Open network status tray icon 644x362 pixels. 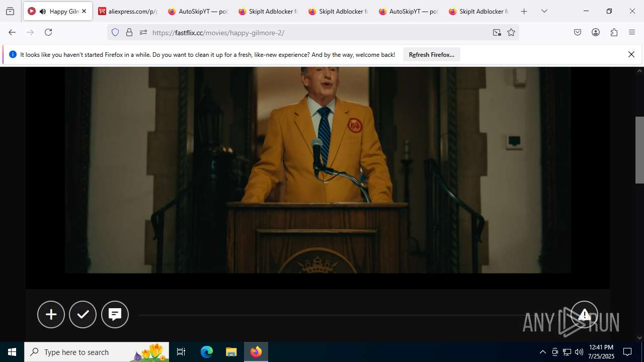(567, 352)
